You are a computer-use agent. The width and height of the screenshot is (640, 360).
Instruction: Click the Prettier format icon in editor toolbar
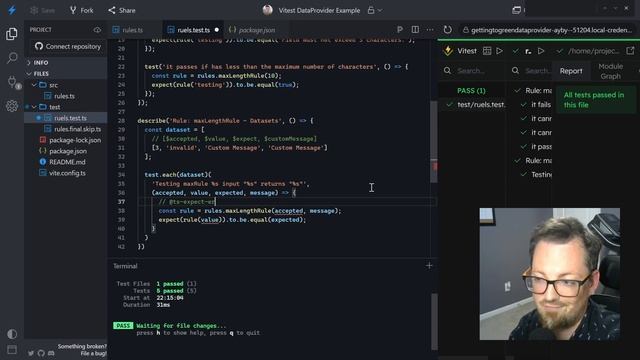click(x=400, y=29)
